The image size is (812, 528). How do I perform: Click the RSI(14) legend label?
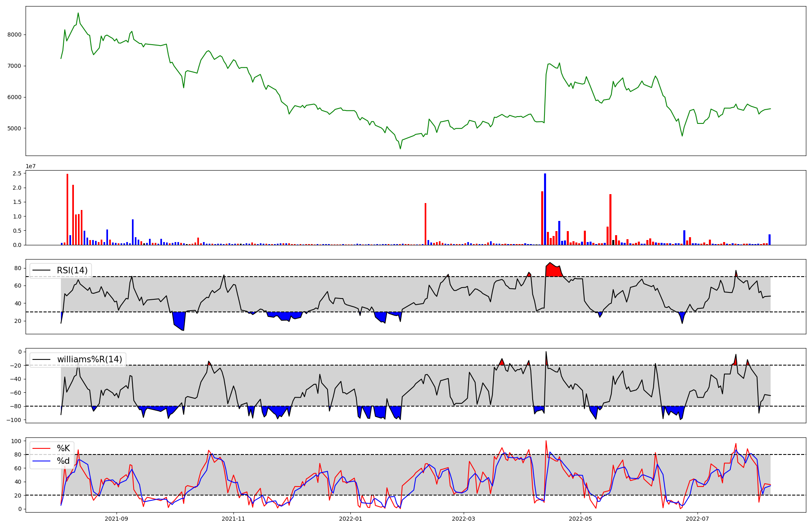click(72, 270)
